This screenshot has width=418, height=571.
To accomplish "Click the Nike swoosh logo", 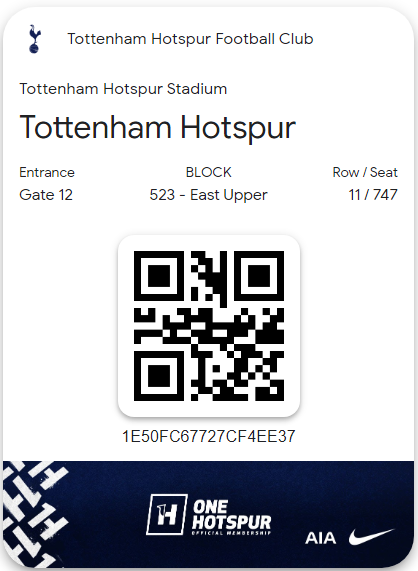I will point(371,537).
